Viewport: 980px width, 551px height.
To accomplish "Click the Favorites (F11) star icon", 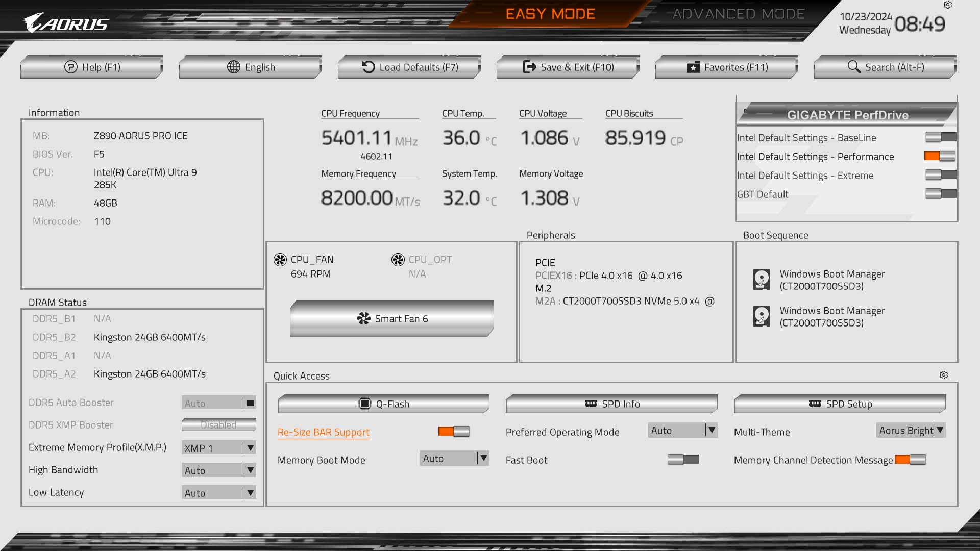I will pos(692,67).
